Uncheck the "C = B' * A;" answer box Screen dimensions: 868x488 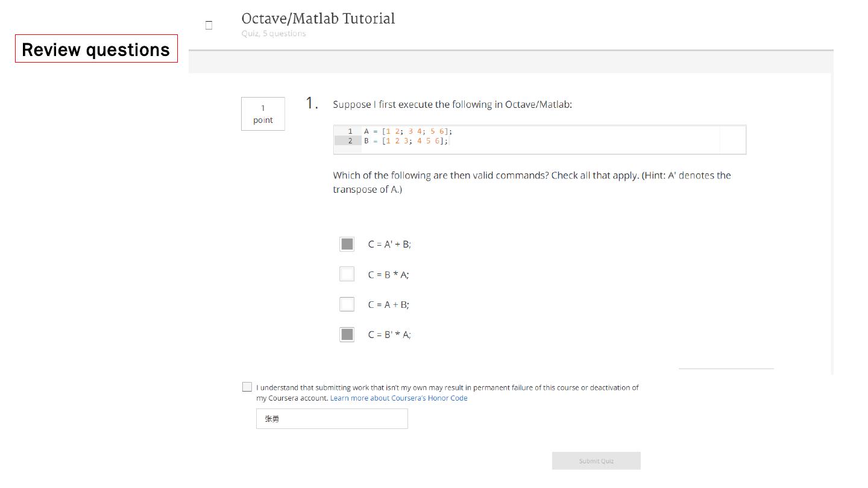347,334
